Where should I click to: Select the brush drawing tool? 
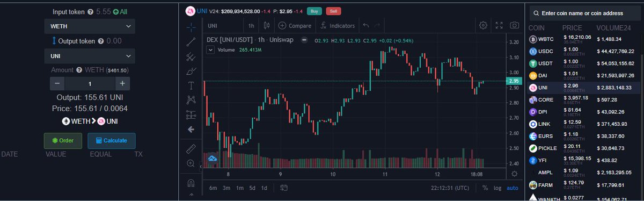click(191, 70)
